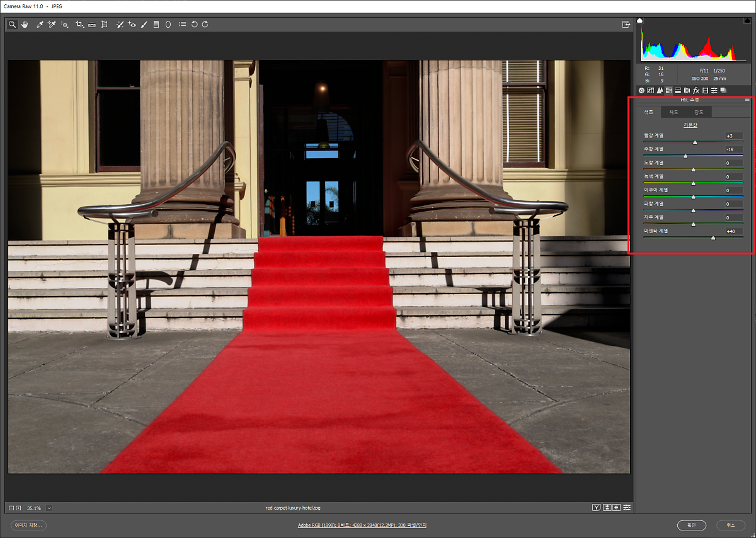Toggle the before/after Y preview button
This screenshot has width=756, height=538.
tap(596, 508)
